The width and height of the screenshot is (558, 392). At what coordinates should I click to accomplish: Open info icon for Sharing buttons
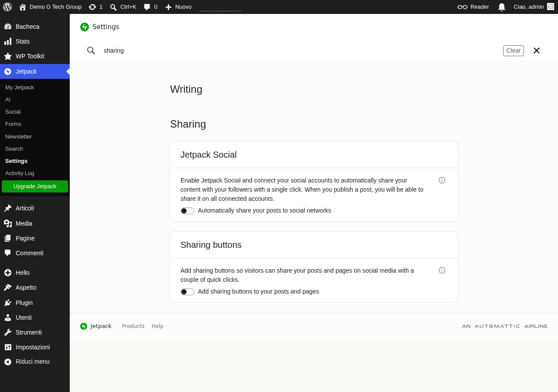click(x=442, y=270)
